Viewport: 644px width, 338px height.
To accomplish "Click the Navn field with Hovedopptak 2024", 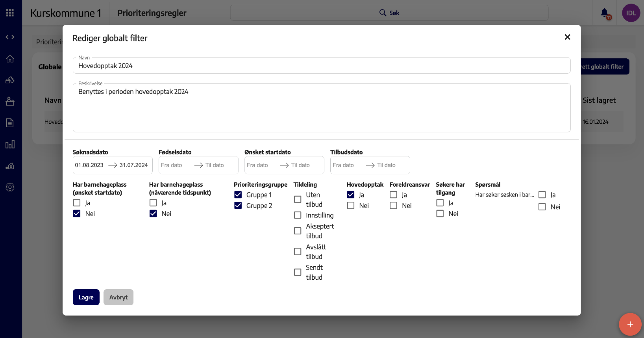I will point(321,66).
